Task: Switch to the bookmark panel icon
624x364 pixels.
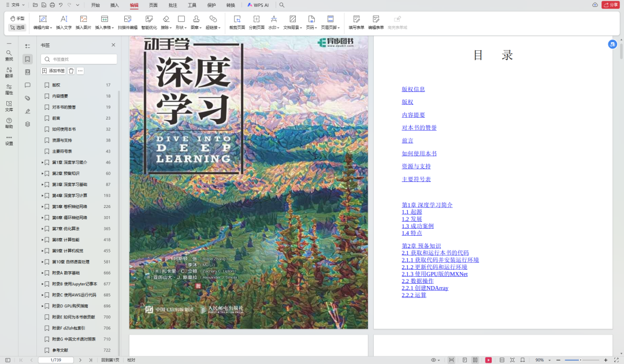Action: coord(28,59)
